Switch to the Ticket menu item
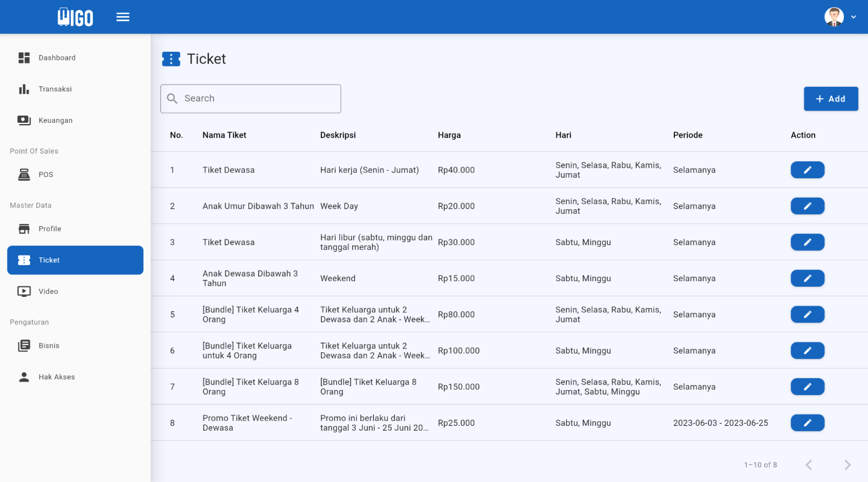868x482 pixels. coord(49,260)
